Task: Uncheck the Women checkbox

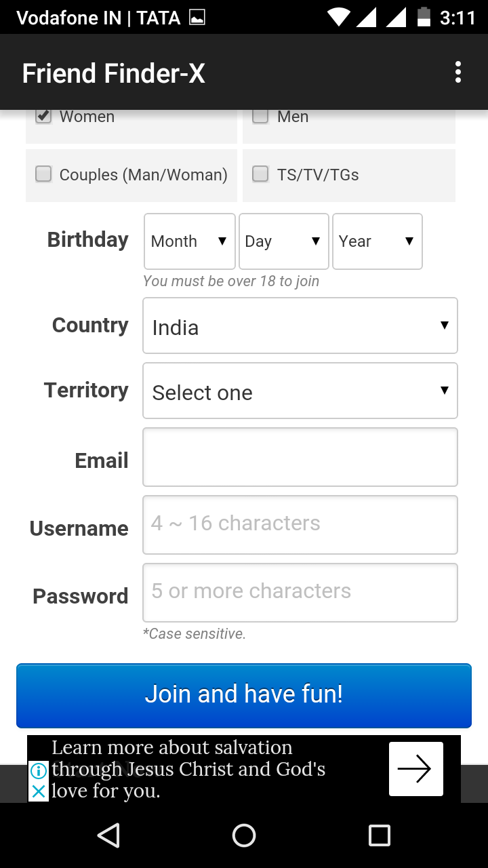Action: pos(43,117)
